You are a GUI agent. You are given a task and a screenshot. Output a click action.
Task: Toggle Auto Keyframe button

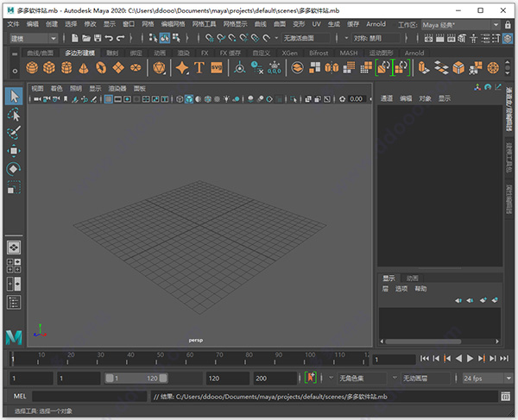tap(311, 378)
